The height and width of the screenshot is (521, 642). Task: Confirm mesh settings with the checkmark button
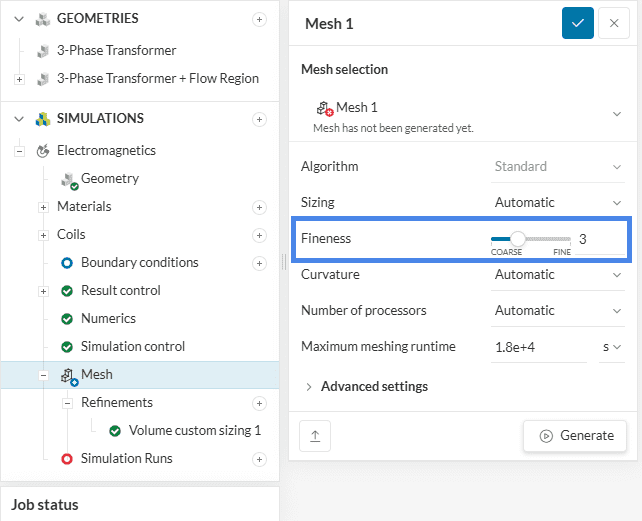578,24
